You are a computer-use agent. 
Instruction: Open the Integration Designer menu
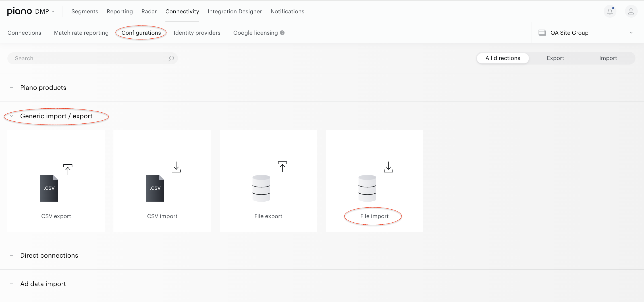pos(235,11)
